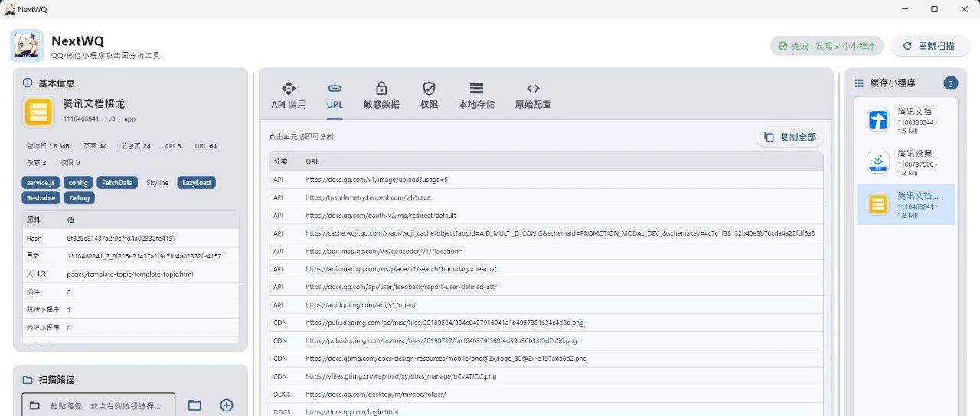Copy the apis.map.qq.com place search URL

[400, 268]
